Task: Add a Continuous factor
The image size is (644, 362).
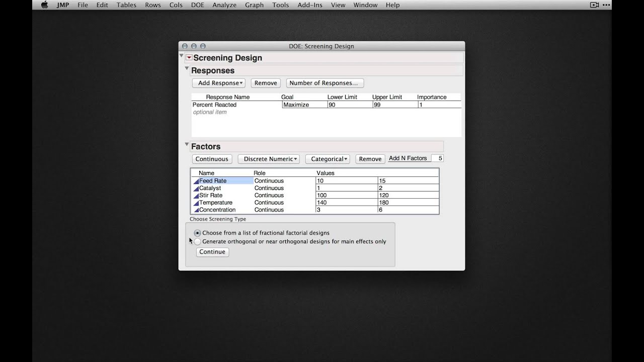Action: (x=212, y=159)
